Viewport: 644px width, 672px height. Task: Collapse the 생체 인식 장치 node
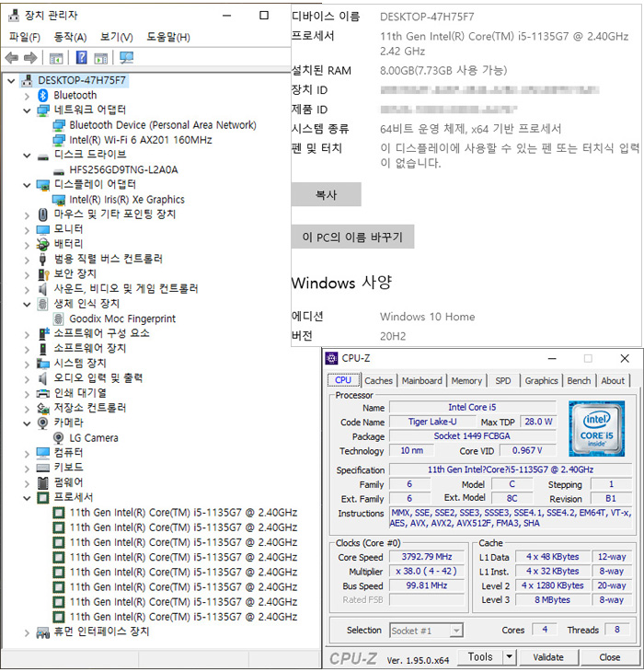[27, 305]
